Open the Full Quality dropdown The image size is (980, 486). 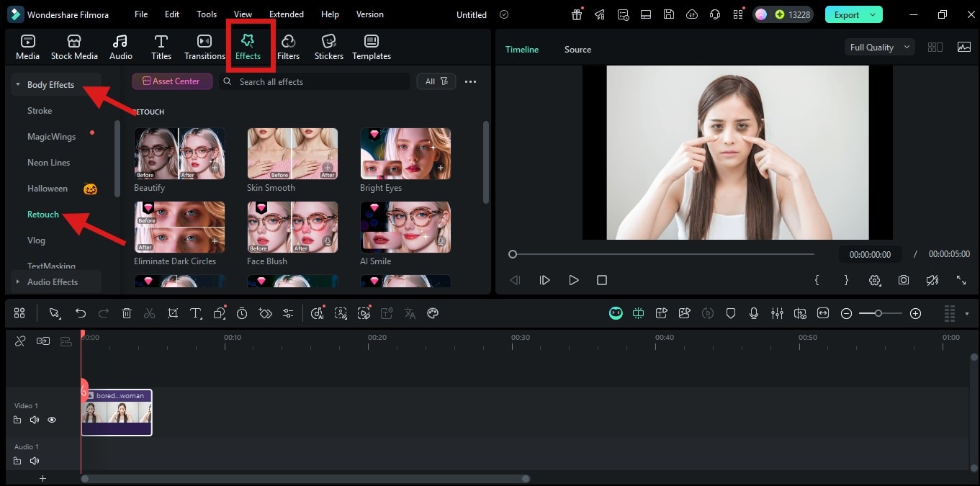879,48
